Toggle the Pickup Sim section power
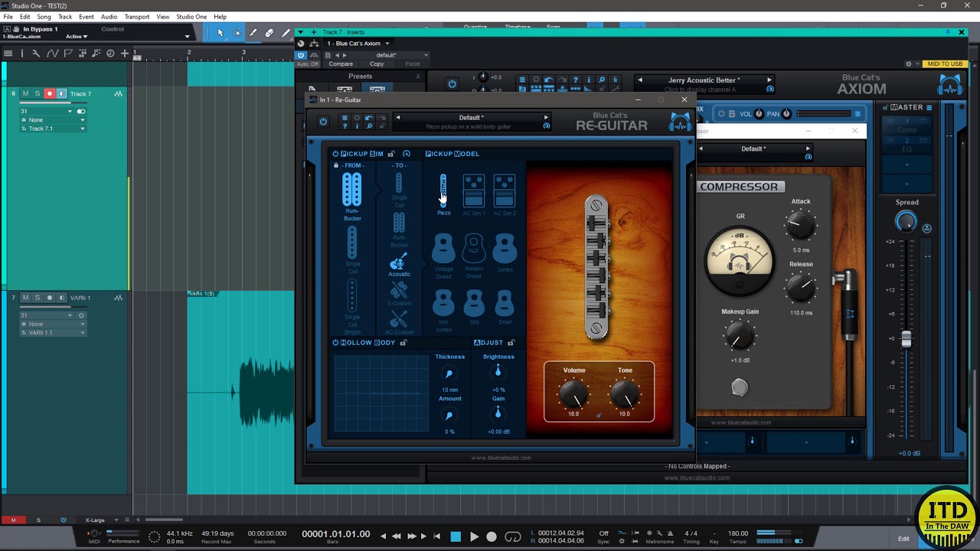980x551 pixels. 335,154
